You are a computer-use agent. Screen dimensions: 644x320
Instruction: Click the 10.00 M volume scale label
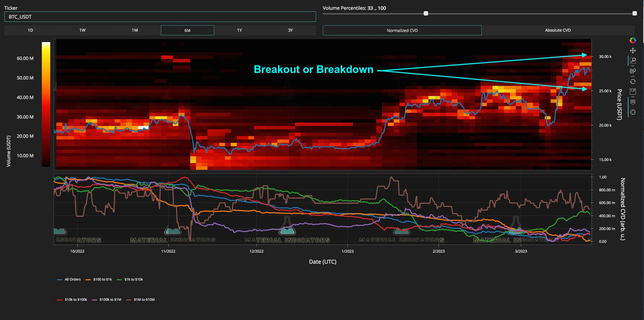point(25,156)
